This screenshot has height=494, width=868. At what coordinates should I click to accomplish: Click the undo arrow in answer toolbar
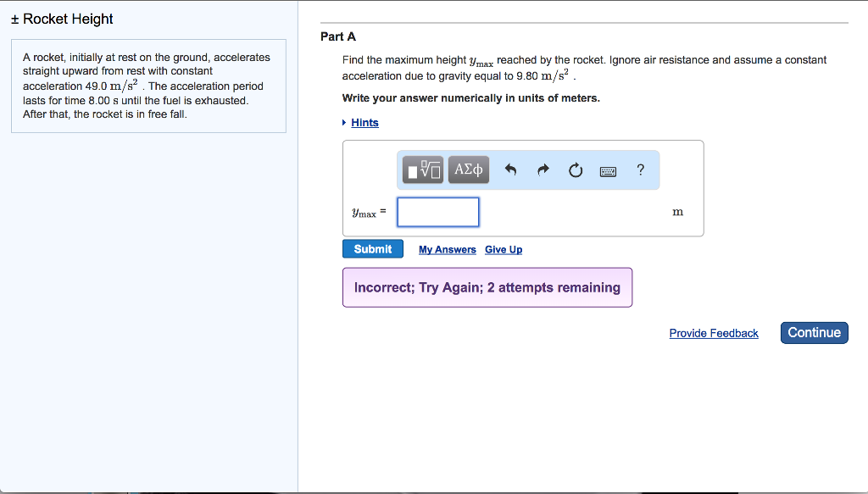pyautogui.click(x=510, y=170)
